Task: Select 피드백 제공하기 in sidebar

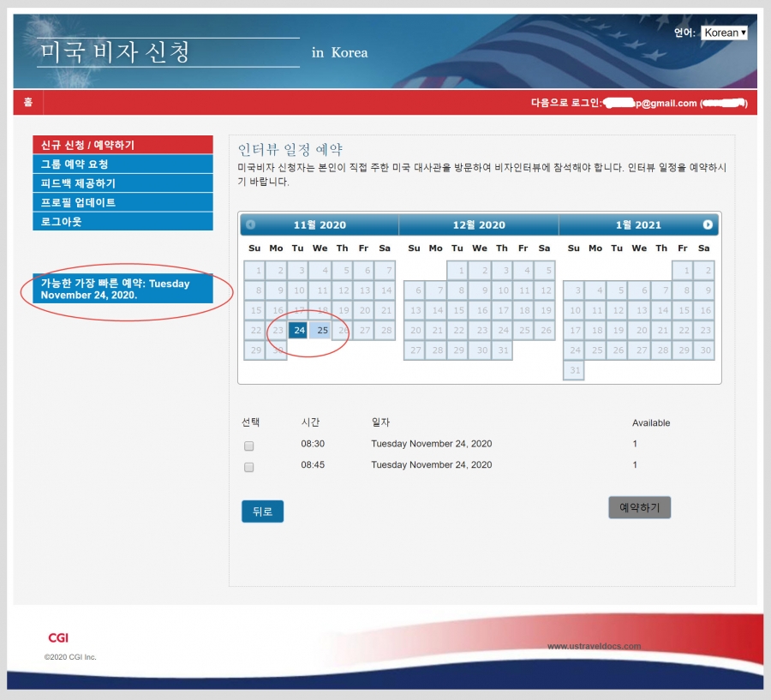Action: tap(123, 183)
